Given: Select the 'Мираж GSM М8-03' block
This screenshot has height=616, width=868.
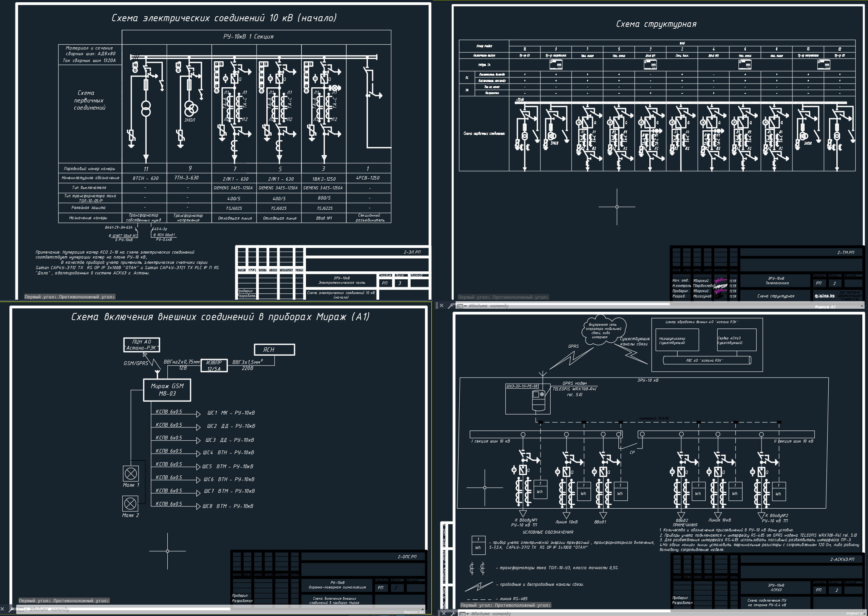Looking at the screenshot, I should (x=167, y=390).
